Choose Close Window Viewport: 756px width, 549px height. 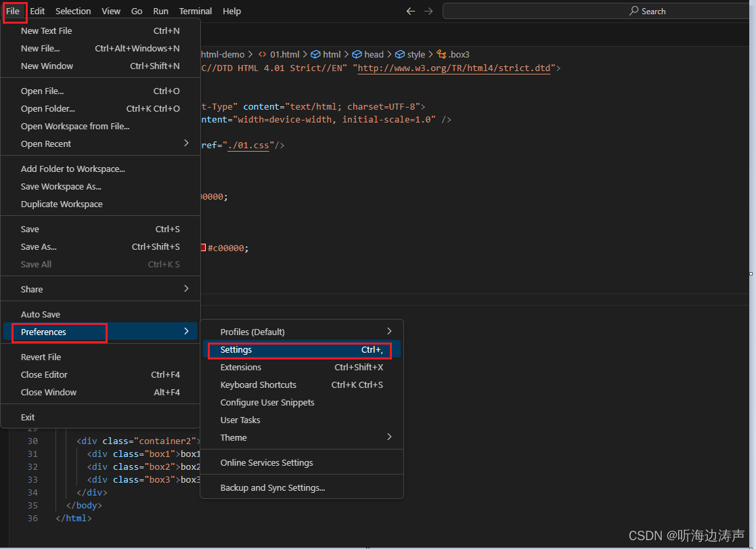tap(100, 392)
